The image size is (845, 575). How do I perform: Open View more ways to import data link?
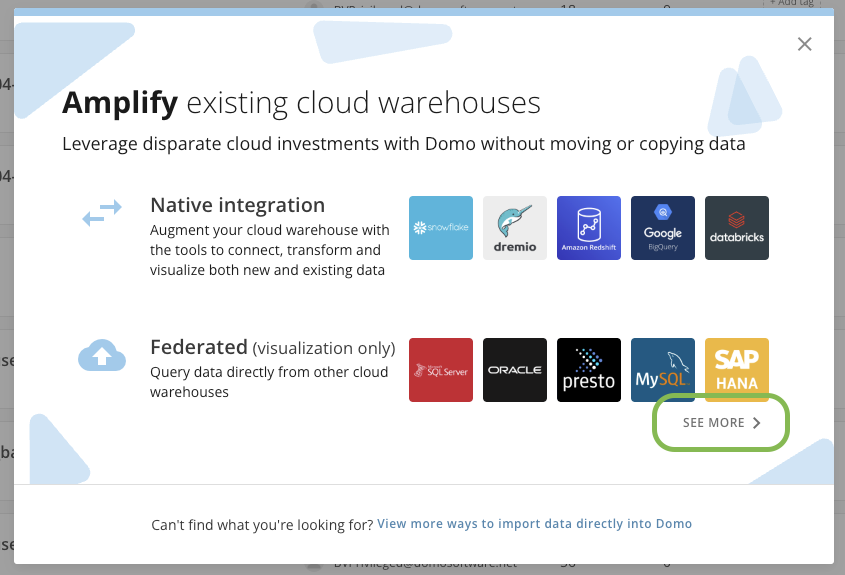534,524
